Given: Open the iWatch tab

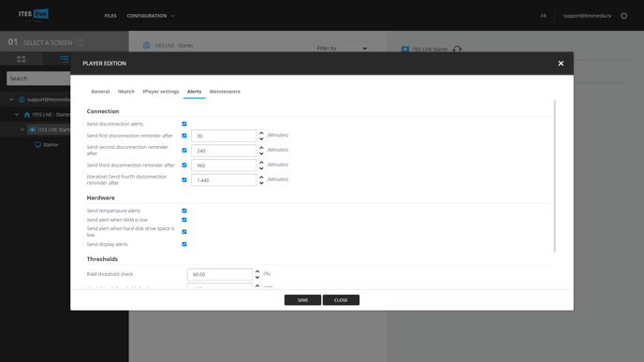Looking at the screenshot, I should tap(126, 92).
